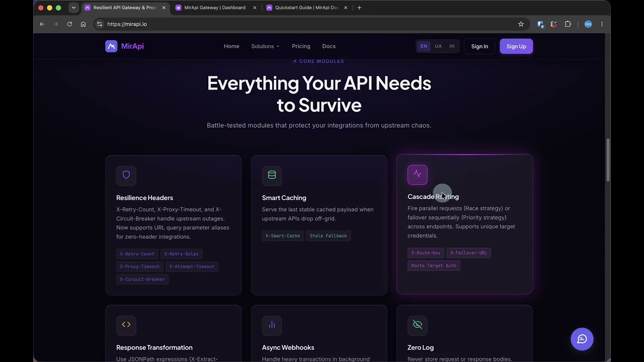Click the bar chart icon on Async Webhooks
The image size is (644, 362).
pyautogui.click(x=272, y=325)
